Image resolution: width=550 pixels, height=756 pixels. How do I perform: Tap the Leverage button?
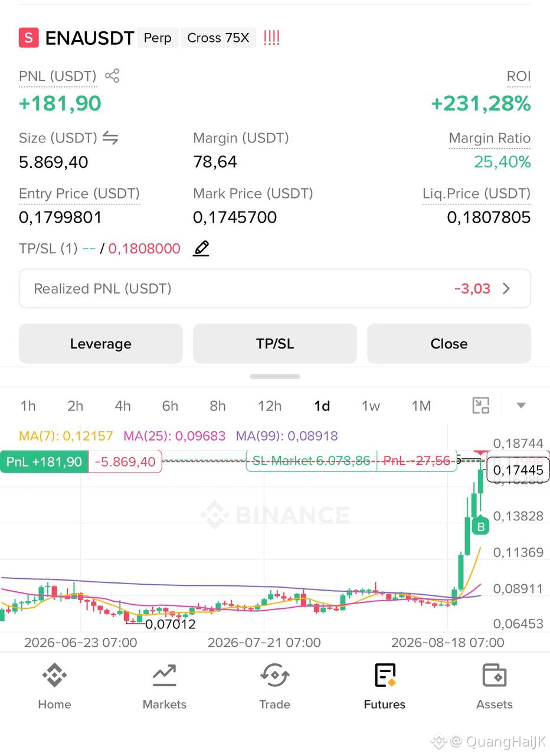tap(101, 344)
